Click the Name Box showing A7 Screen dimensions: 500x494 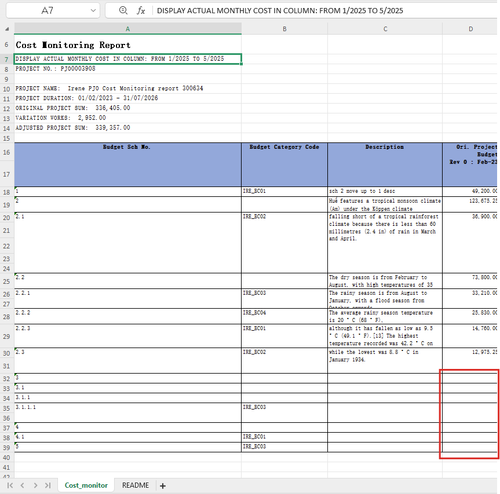click(x=47, y=11)
